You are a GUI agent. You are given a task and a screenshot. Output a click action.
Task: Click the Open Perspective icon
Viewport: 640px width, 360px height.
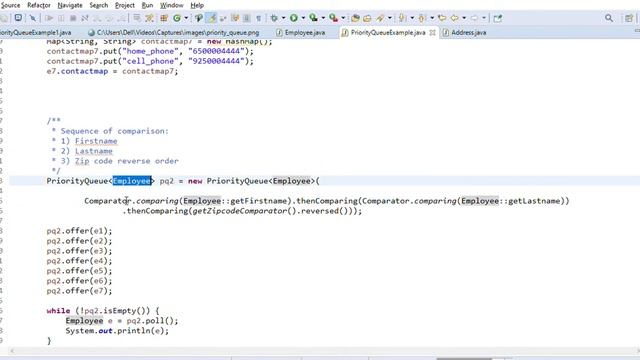click(x=629, y=18)
